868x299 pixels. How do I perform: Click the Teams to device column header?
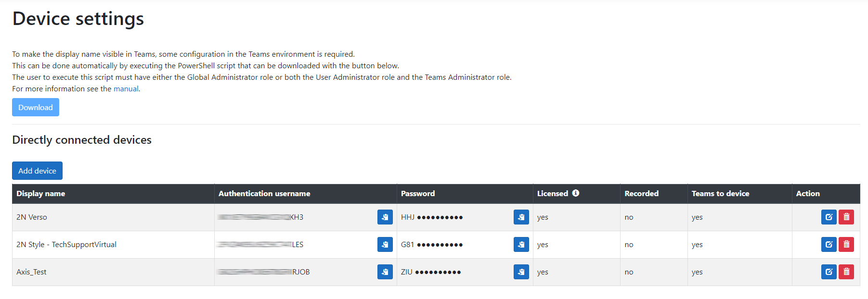click(720, 194)
